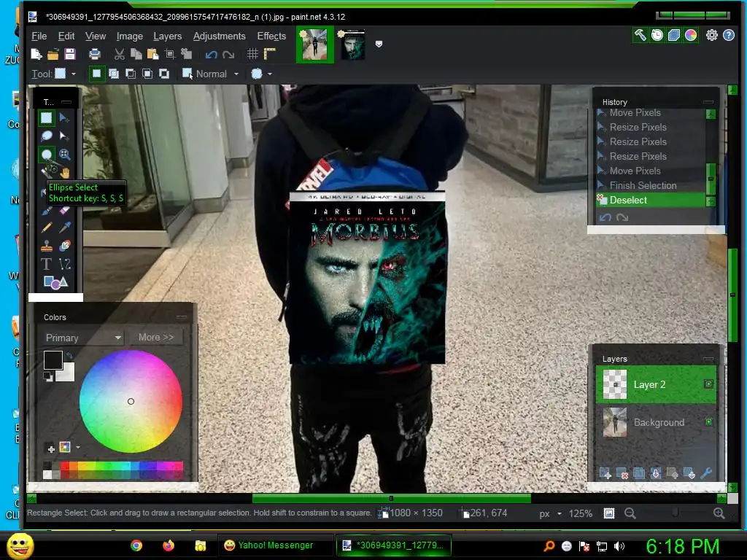The image size is (747, 560).
Task: Open the File menu
Action: coord(39,36)
